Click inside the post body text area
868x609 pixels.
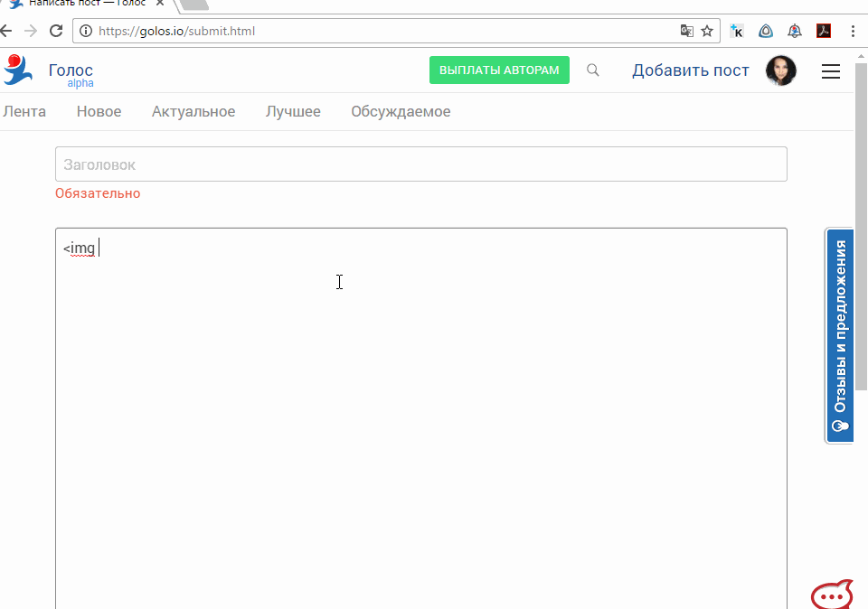click(421, 418)
